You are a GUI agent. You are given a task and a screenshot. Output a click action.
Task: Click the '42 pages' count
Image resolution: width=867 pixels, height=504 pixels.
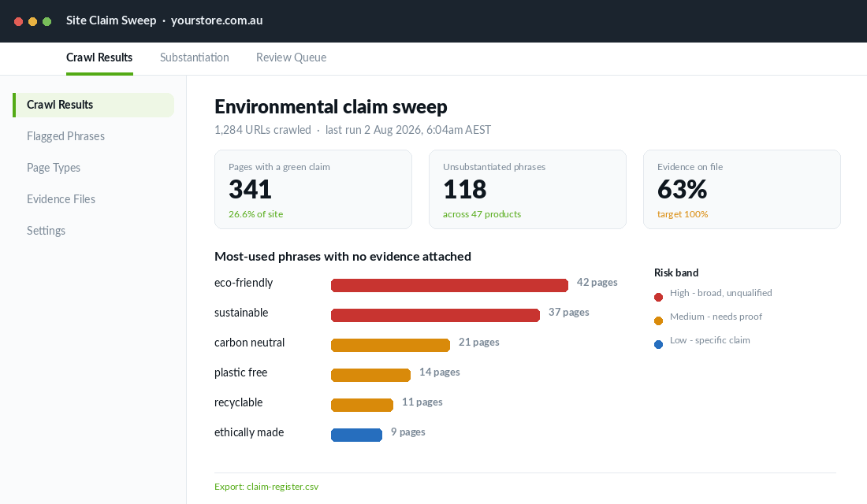coord(597,283)
